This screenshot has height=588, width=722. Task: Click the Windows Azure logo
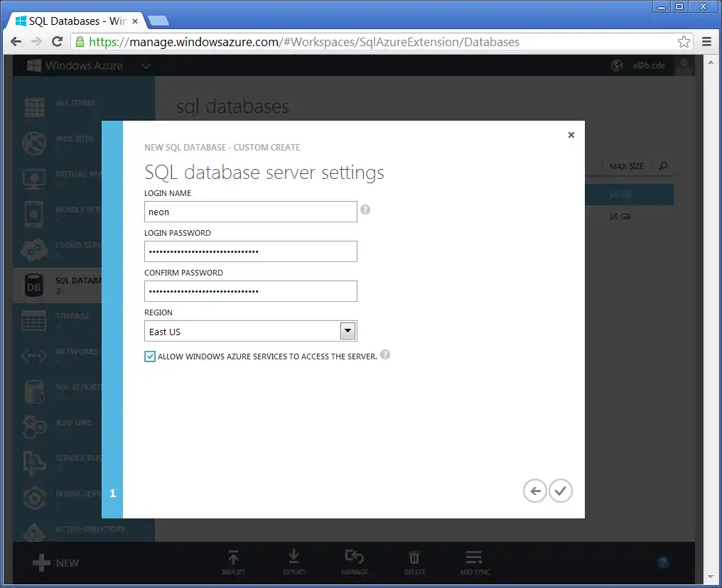pos(75,66)
